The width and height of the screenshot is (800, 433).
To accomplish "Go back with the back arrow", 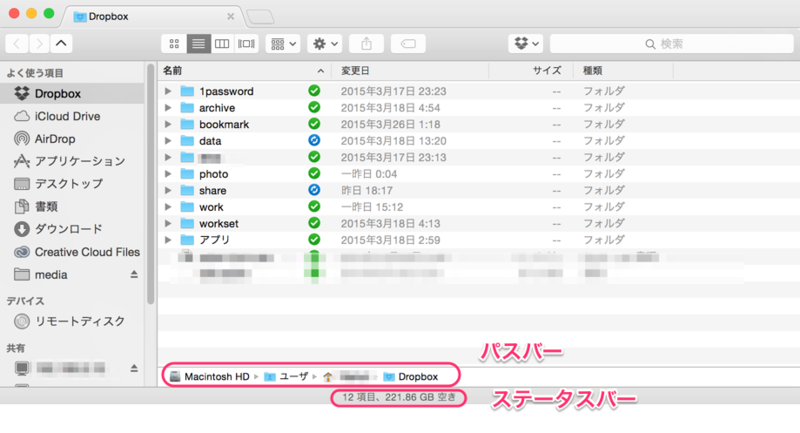I will point(17,43).
